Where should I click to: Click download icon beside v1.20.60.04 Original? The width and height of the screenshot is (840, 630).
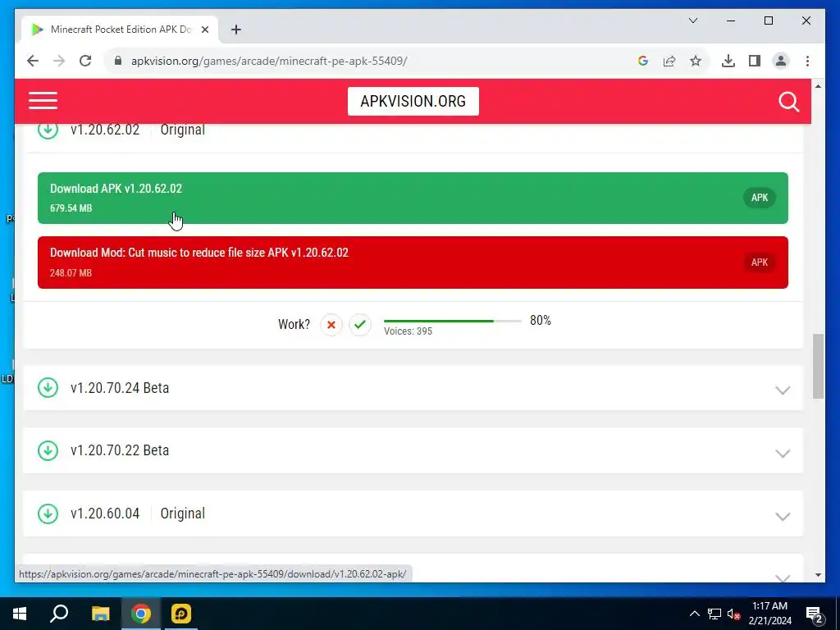[x=48, y=514]
